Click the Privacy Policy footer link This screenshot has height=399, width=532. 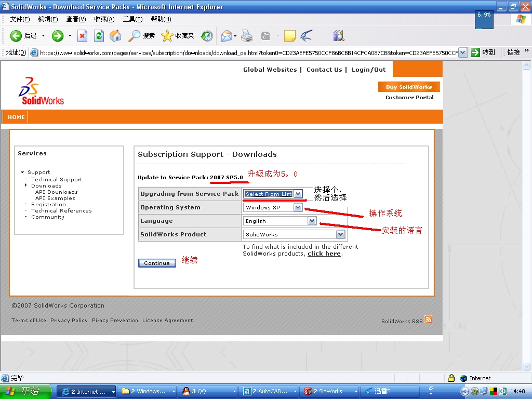69,320
